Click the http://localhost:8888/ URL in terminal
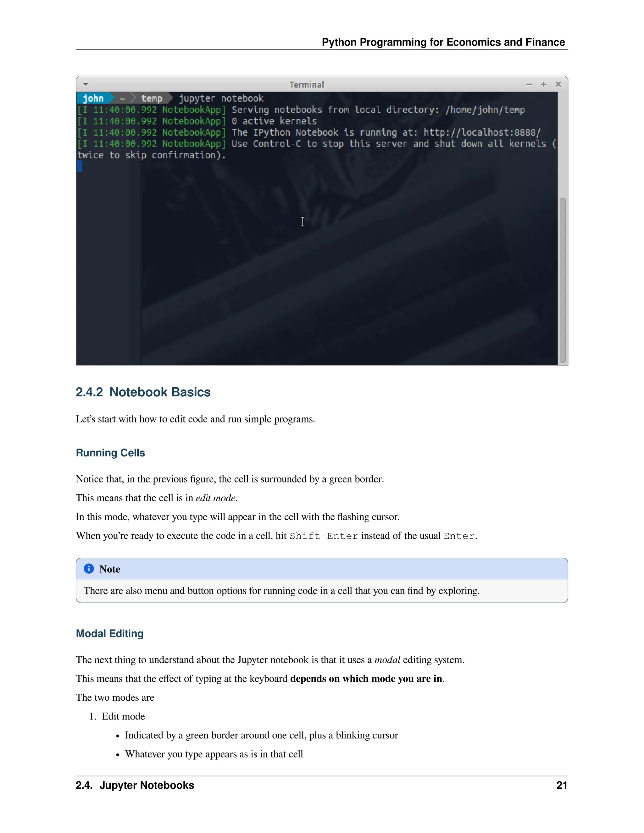 (x=482, y=132)
